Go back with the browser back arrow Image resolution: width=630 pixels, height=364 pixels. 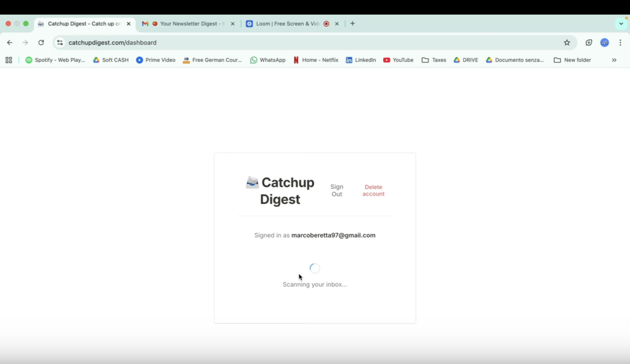(10, 42)
